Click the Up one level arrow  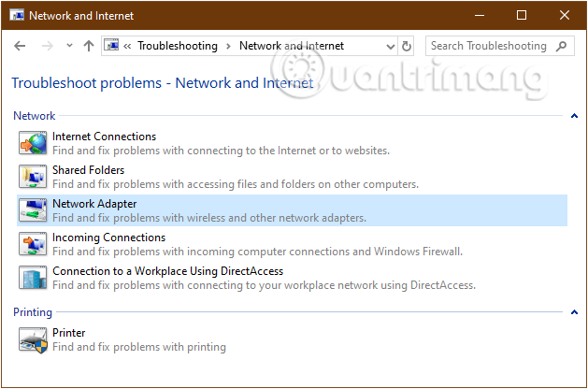(x=89, y=46)
